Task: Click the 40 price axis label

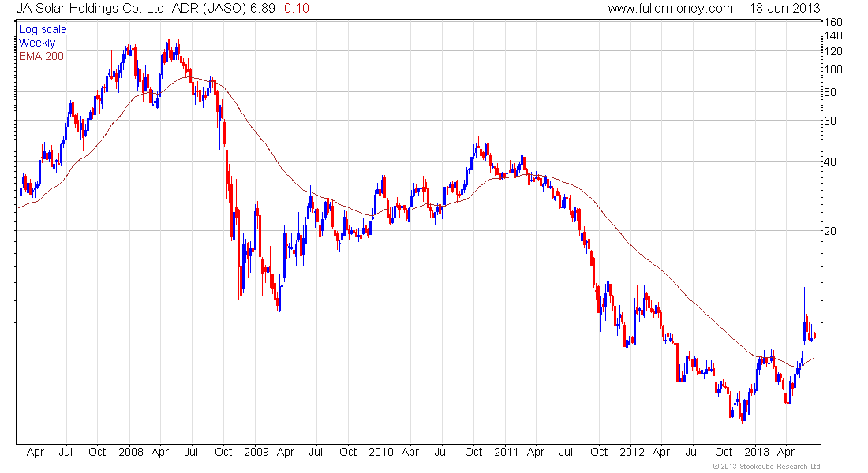Action: (x=830, y=162)
